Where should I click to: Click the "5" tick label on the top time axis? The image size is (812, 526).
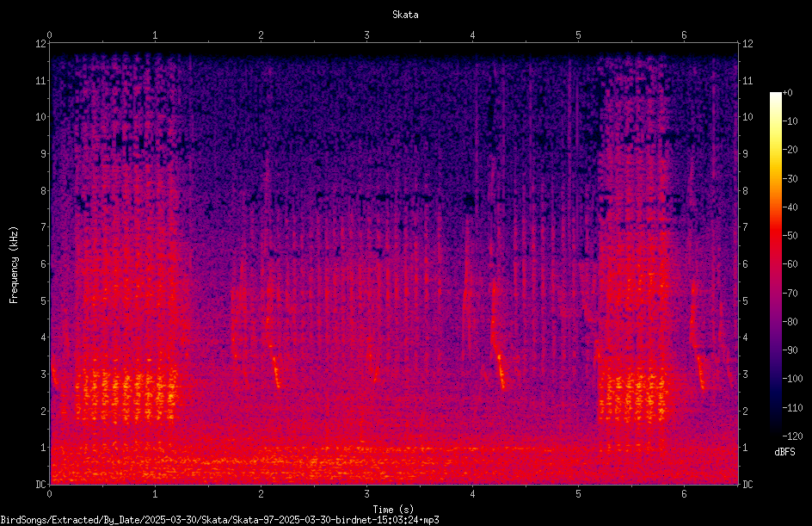point(578,35)
